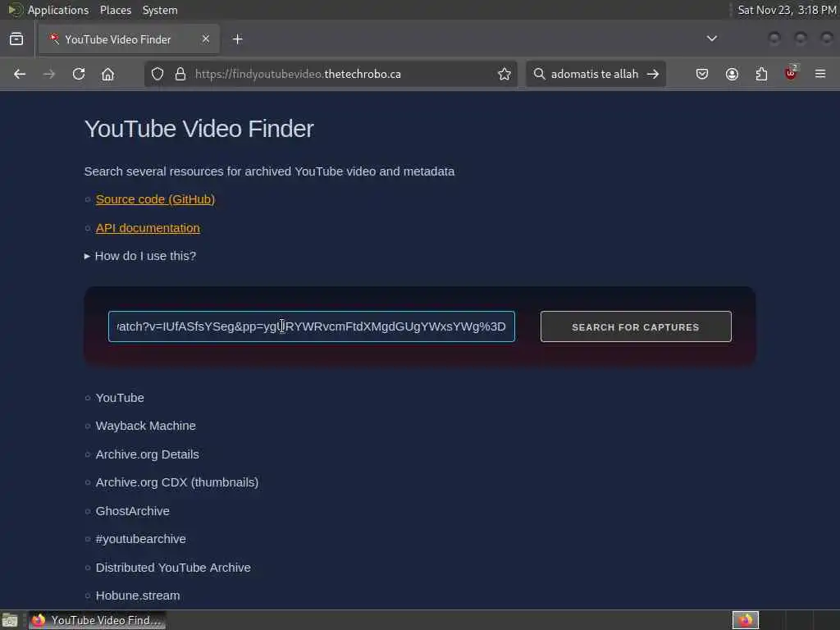Open a new browser tab

tap(237, 39)
